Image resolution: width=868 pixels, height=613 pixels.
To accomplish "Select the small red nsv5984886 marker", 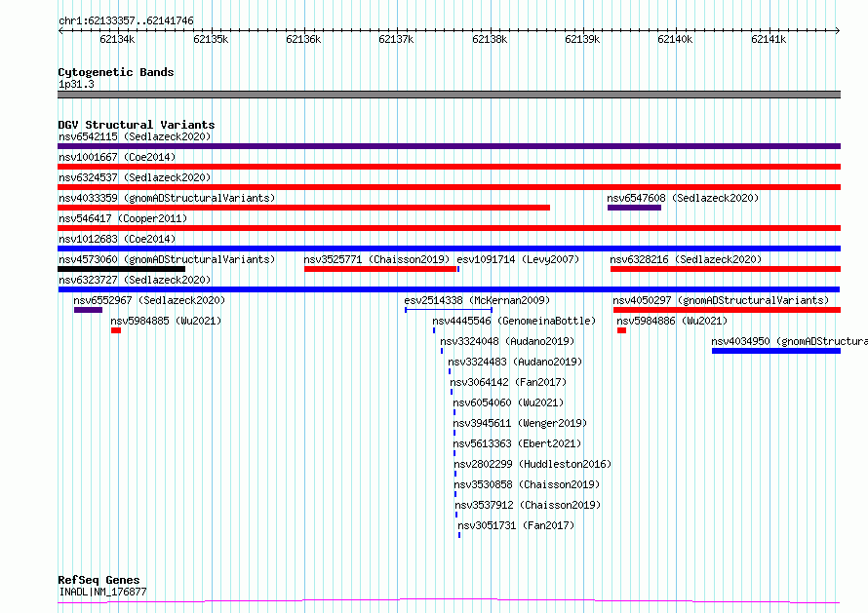I will 621,330.
